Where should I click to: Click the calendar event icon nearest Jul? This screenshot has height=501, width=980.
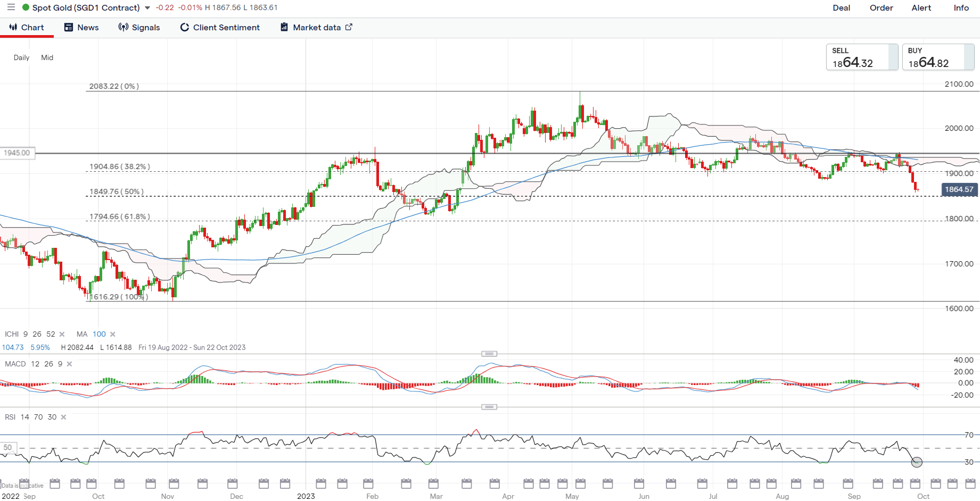pyautogui.click(x=703, y=483)
